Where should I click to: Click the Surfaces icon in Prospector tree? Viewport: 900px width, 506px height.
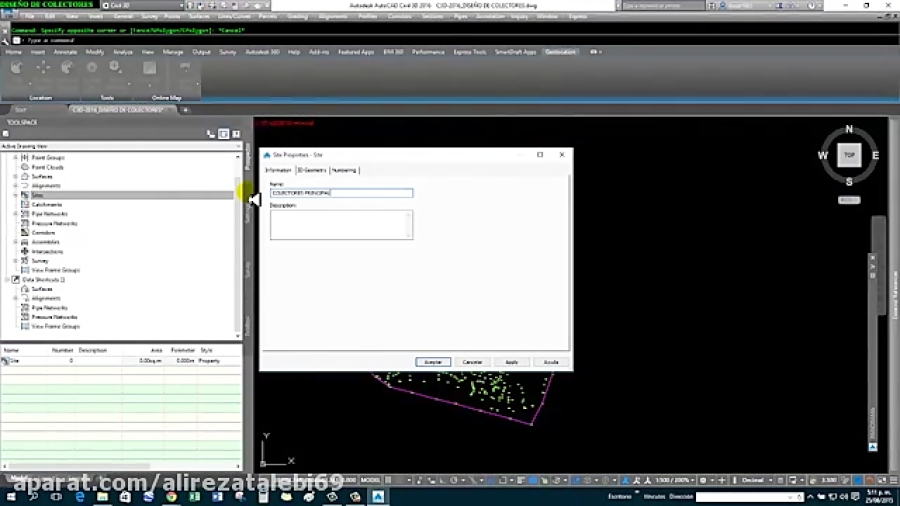click(x=25, y=177)
